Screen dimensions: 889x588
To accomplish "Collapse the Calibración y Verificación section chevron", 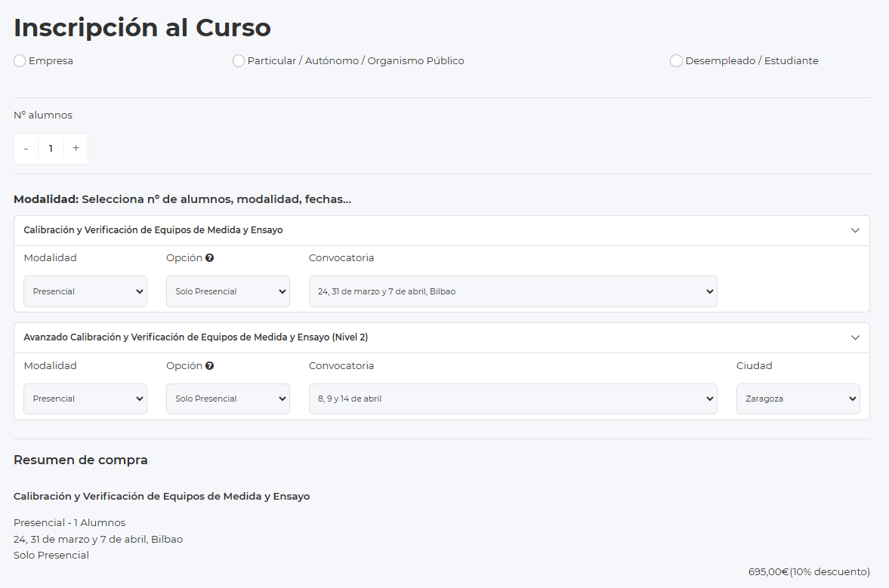I will pos(855,230).
